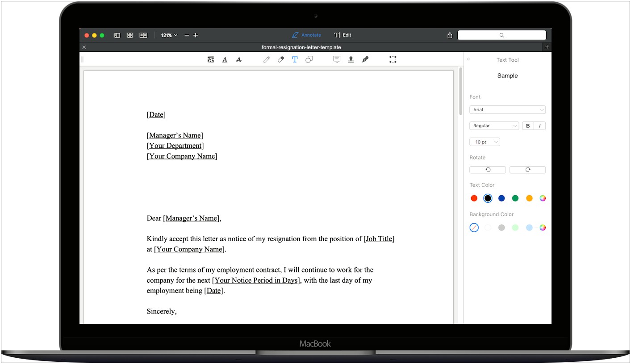
Task: Choose black text color
Action: coord(488,198)
